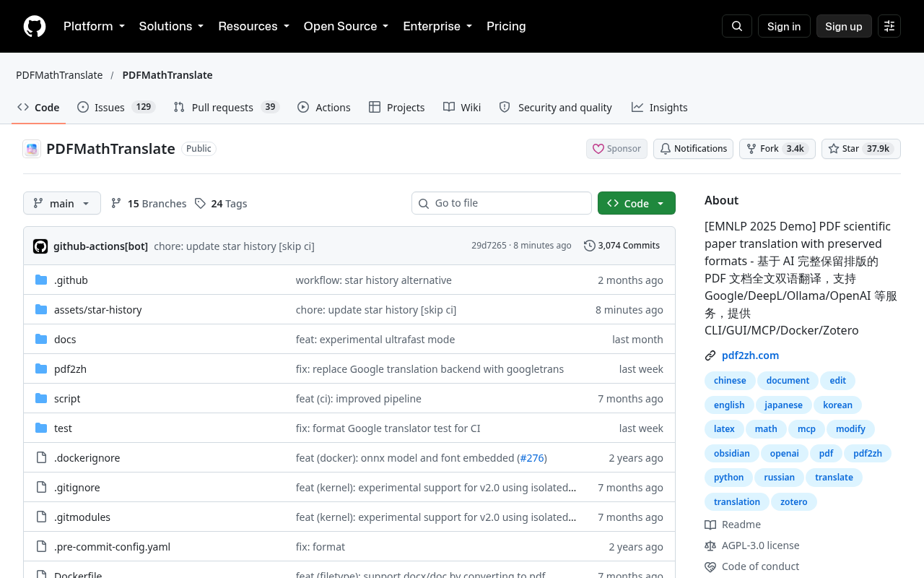Focus the Go to file search field
Image resolution: width=924 pixels, height=578 pixels.
coord(502,203)
